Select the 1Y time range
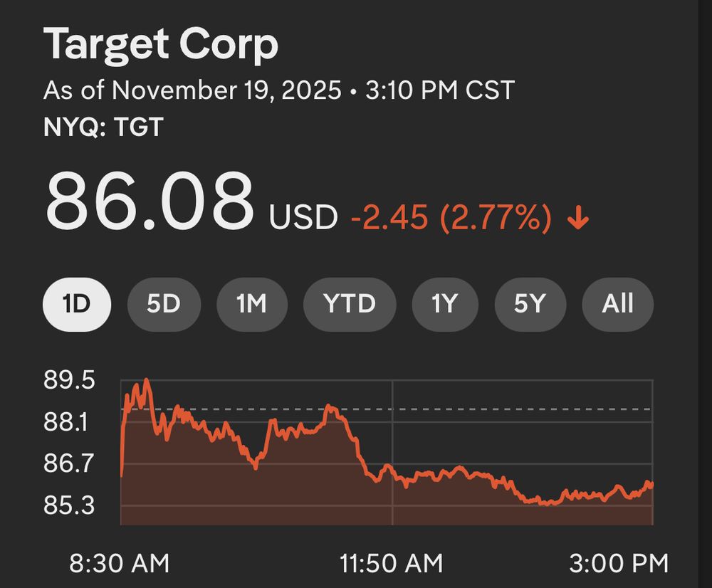 [x=444, y=303]
